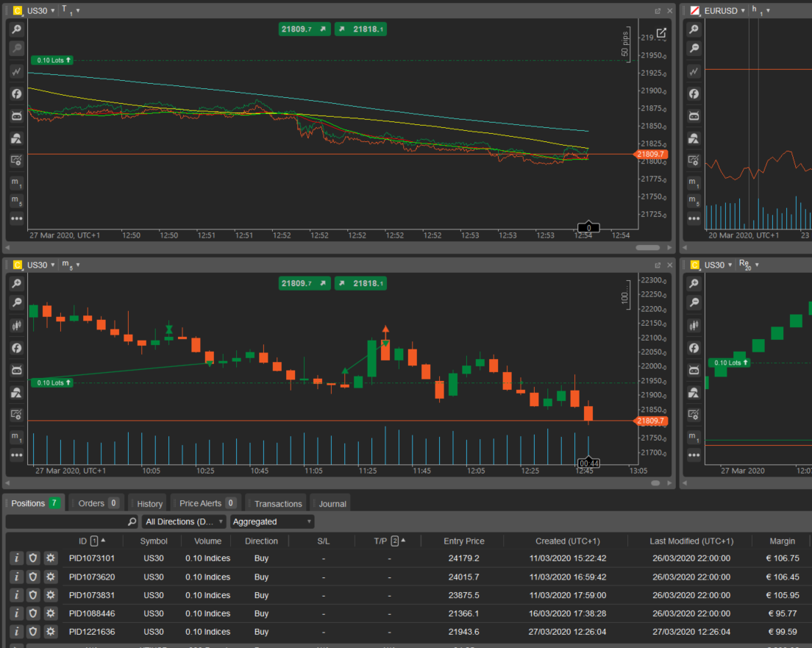Switch to the History tab
The height and width of the screenshot is (648, 812).
click(x=148, y=504)
